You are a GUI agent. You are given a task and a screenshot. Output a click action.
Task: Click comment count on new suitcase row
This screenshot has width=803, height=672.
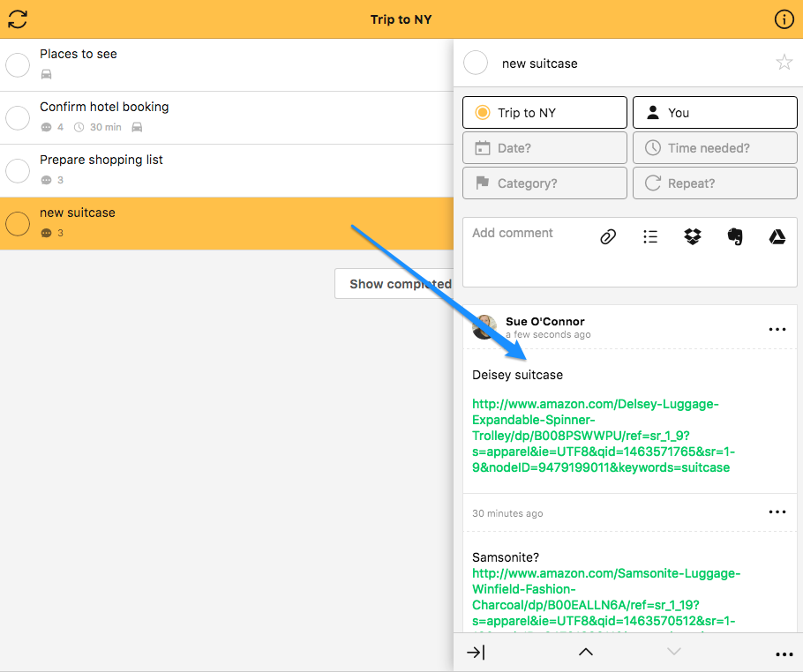tap(52, 233)
